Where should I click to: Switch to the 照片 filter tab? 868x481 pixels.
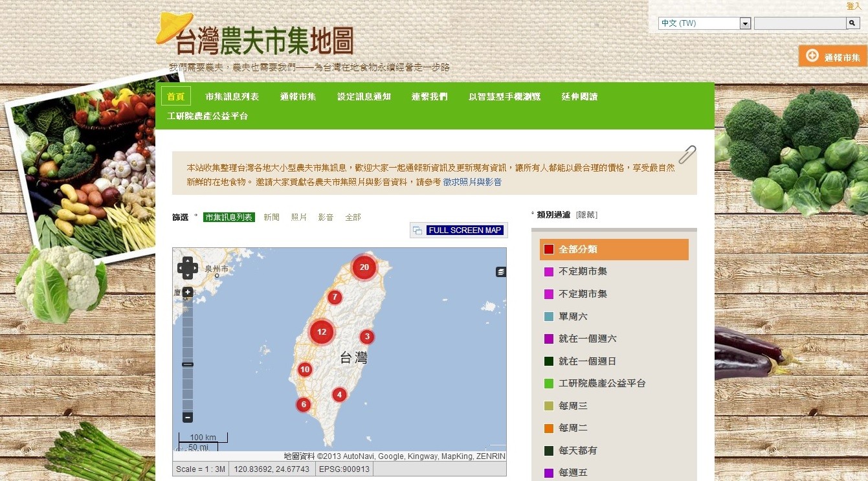[x=298, y=217]
